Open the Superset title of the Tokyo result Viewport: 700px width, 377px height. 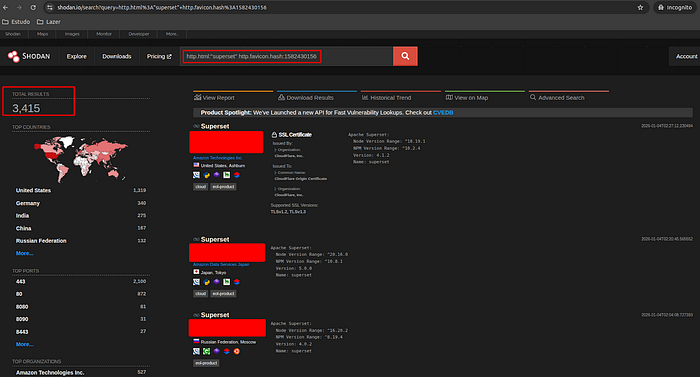(215, 239)
